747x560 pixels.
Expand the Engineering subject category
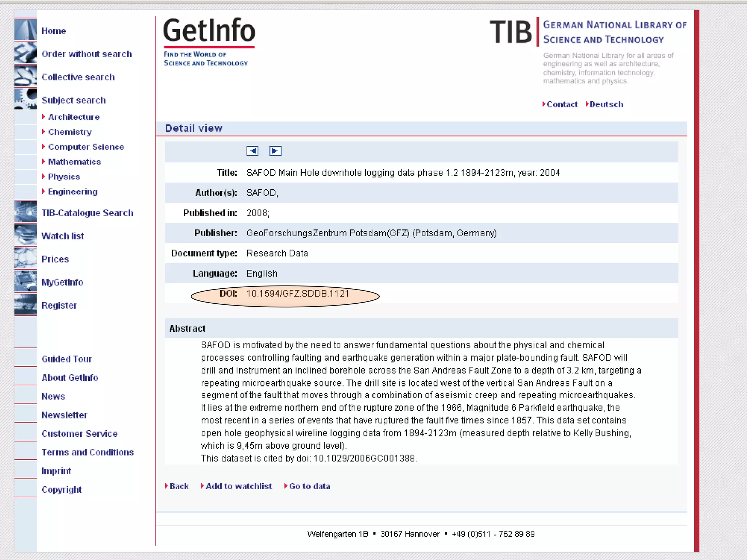tap(73, 192)
